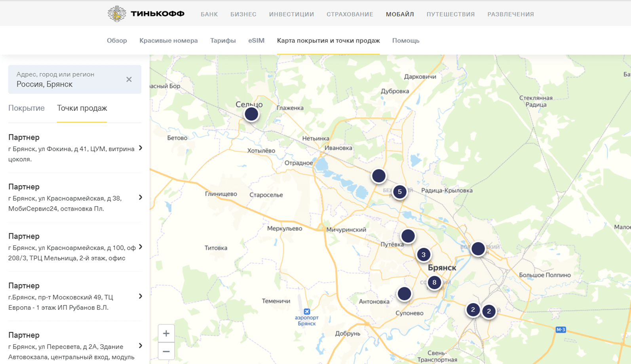Go to the Обзор page

click(117, 40)
